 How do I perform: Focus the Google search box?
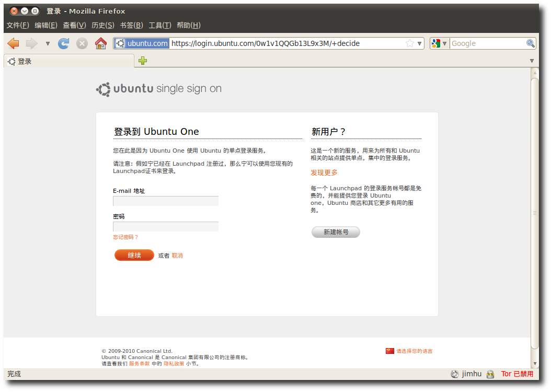tap(488, 43)
